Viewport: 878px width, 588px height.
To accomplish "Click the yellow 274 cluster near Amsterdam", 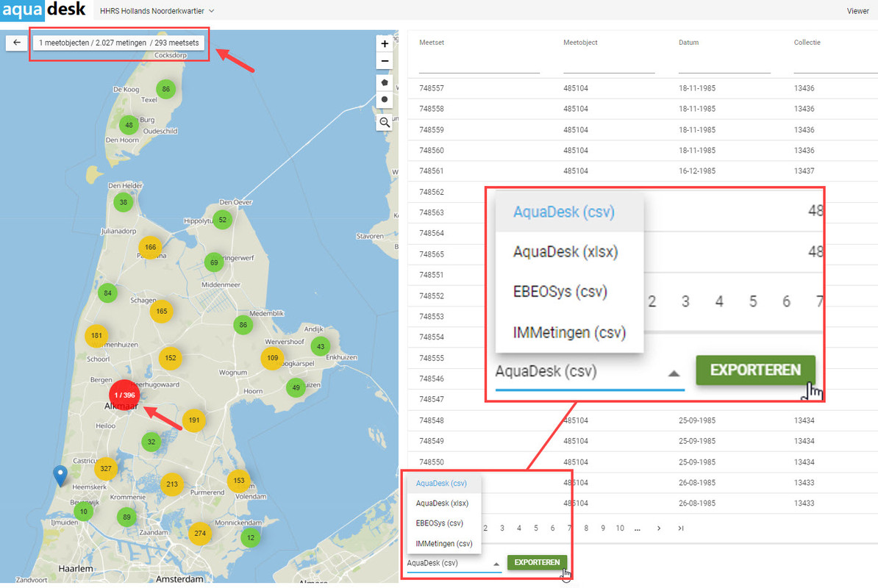I will 200,533.
